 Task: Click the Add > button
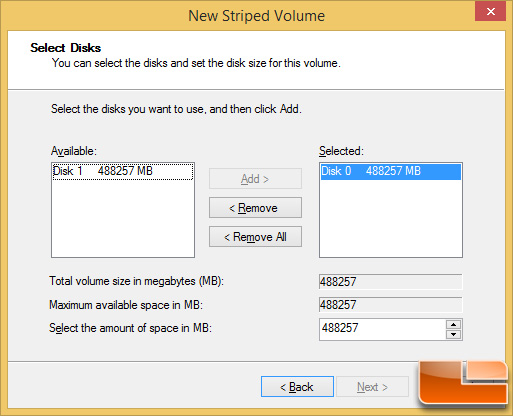coord(255,179)
